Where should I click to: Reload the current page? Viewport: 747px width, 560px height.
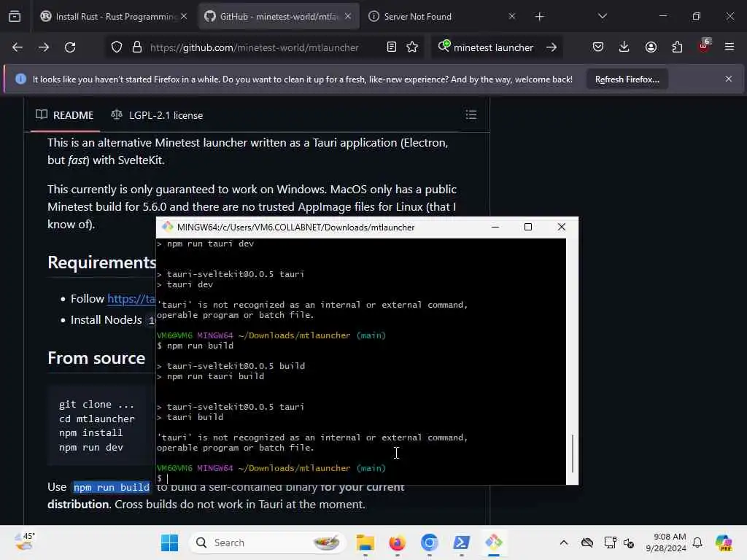coord(70,47)
